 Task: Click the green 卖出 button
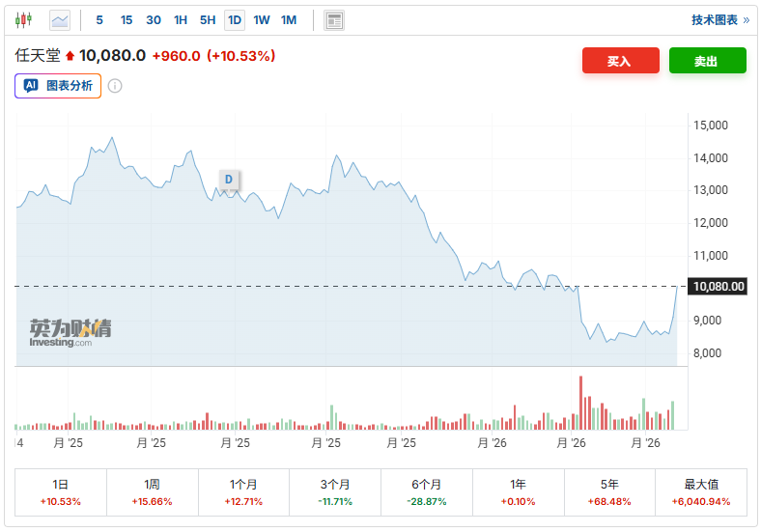coord(707,61)
